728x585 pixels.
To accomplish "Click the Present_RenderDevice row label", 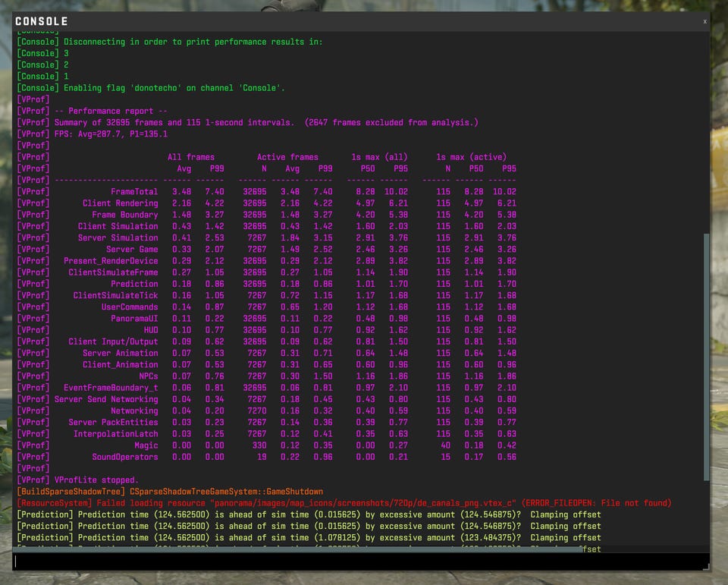I will tap(111, 261).
